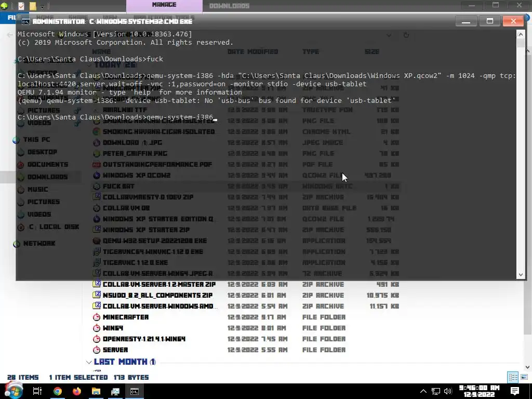
Task: Open Task View from the taskbar
Action: pyautogui.click(x=37, y=391)
